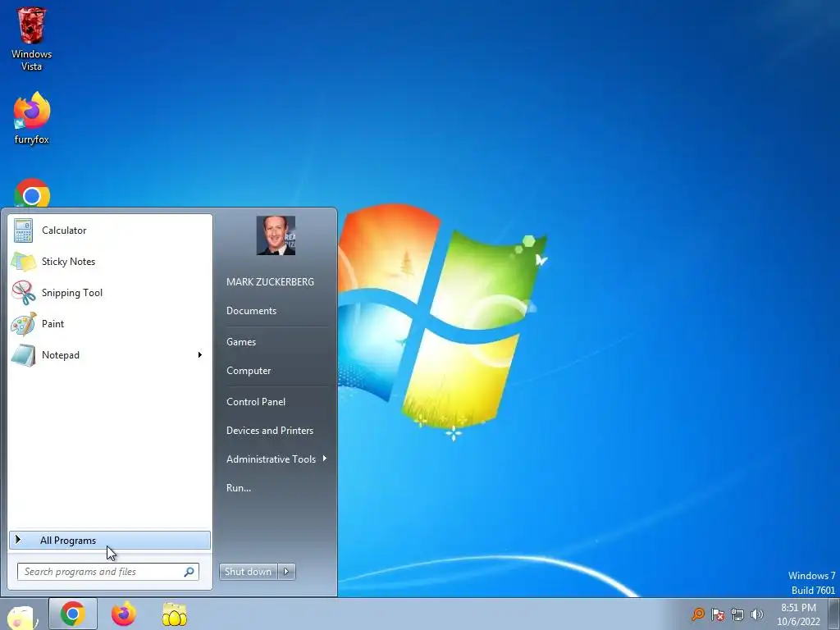The image size is (840, 630).
Task: Click the Administrative Tools label
Action: pos(271,459)
